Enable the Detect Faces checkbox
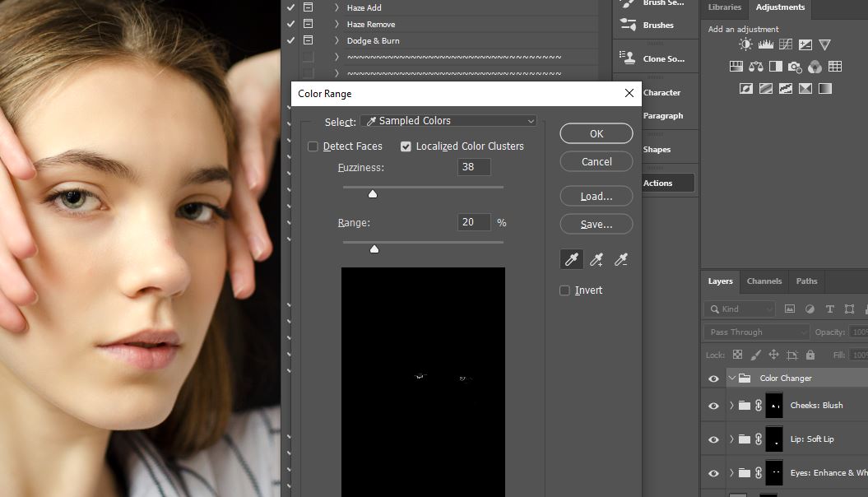The width and height of the screenshot is (868, 497). pos(313,146)
